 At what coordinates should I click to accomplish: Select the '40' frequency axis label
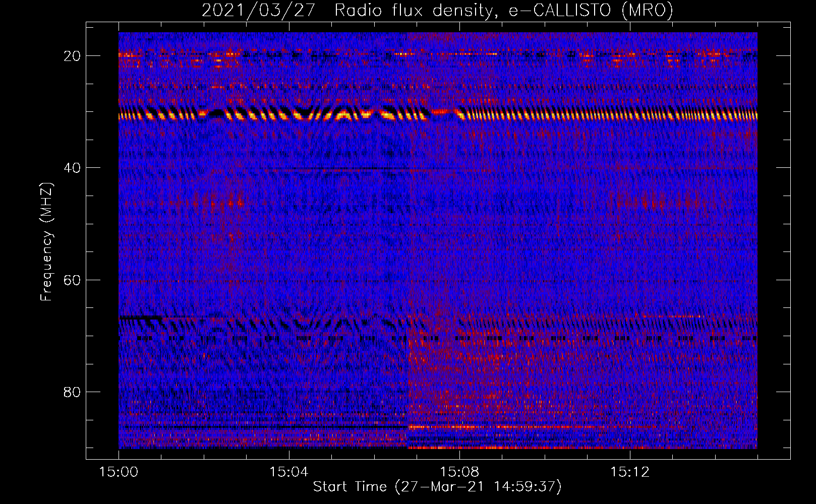(72, 168)
